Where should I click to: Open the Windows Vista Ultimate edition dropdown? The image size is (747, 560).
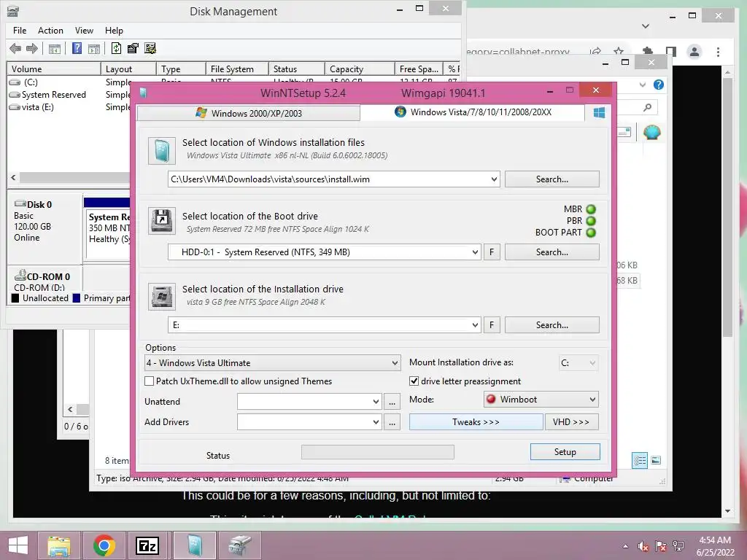[x=395, y=363]
